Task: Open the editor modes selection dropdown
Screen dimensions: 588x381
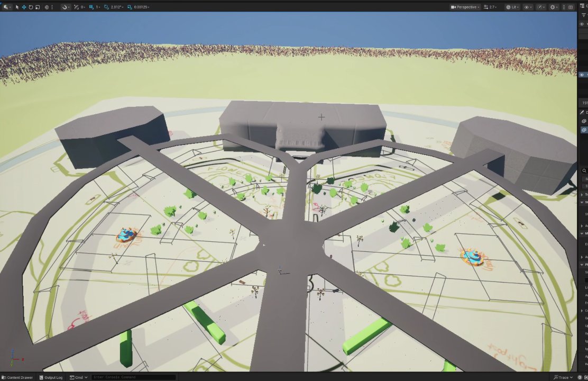Action: pyautogui.click(x=7, y=7)
